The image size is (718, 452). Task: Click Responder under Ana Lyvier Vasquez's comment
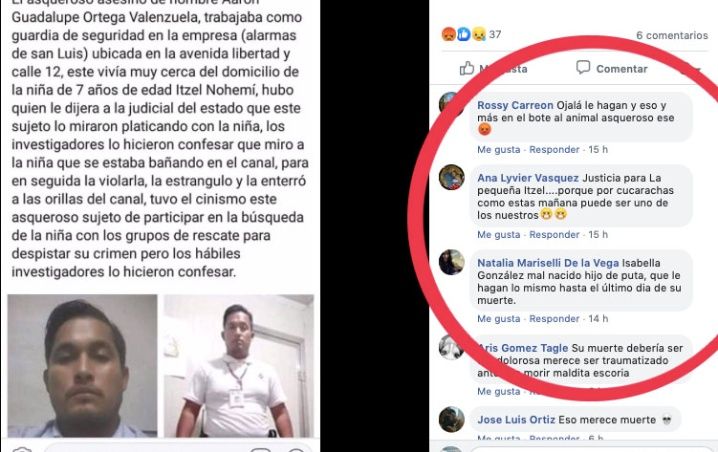tap(554, 235)
